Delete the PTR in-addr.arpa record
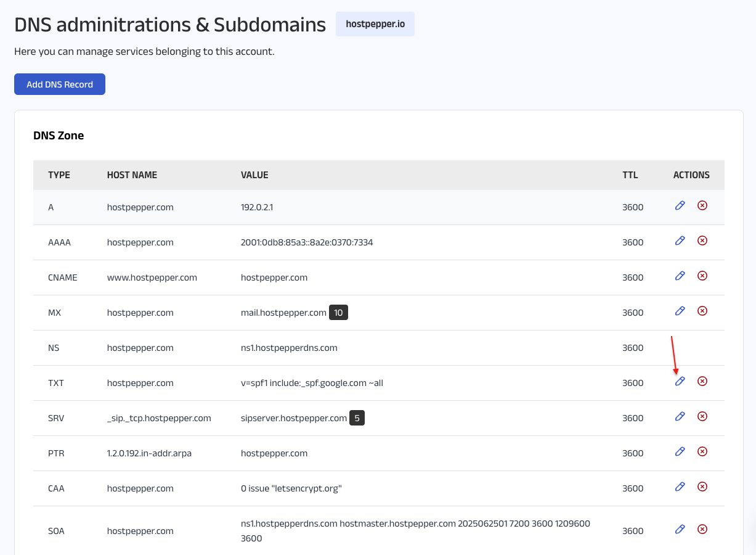Image resolution: width=756 pixels, height=555 pixels. [702, 451]
